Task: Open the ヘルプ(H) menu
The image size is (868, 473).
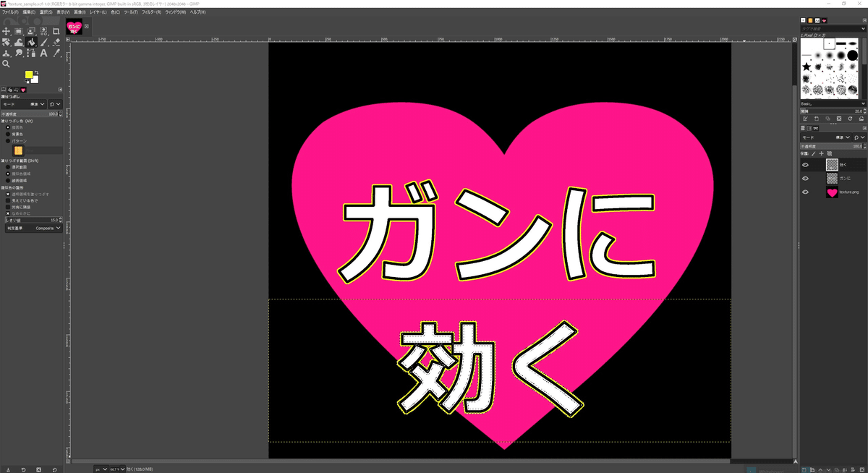Action: tap(197, 12)
